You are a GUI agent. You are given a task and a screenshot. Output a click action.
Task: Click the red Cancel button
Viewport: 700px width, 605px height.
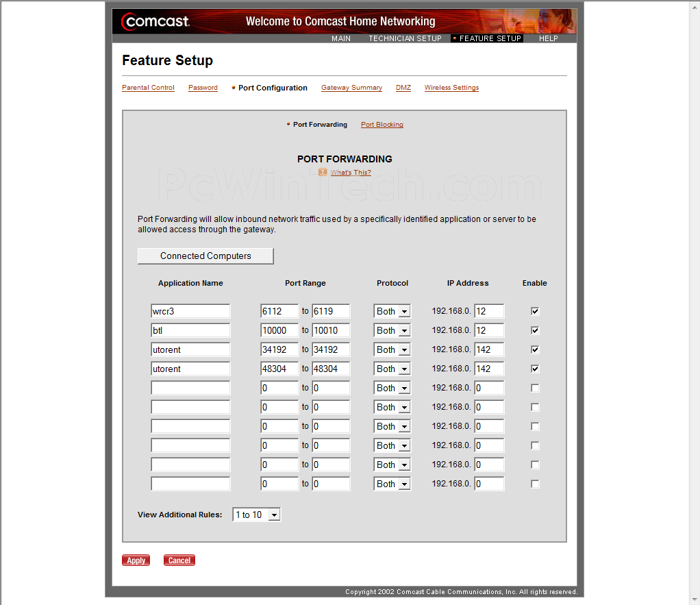coord(179,560)
